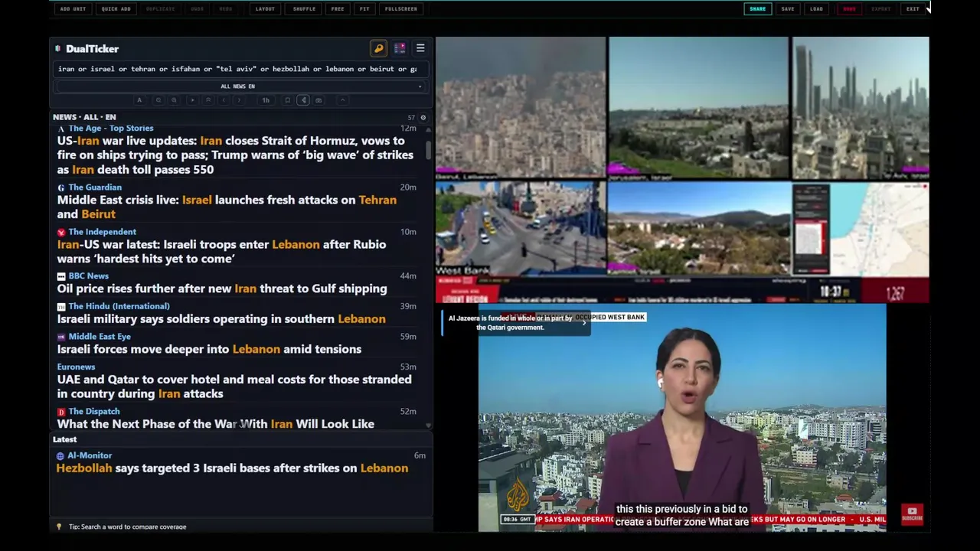Click The Independent source icon
980x551 pixels.
point(61,232)
